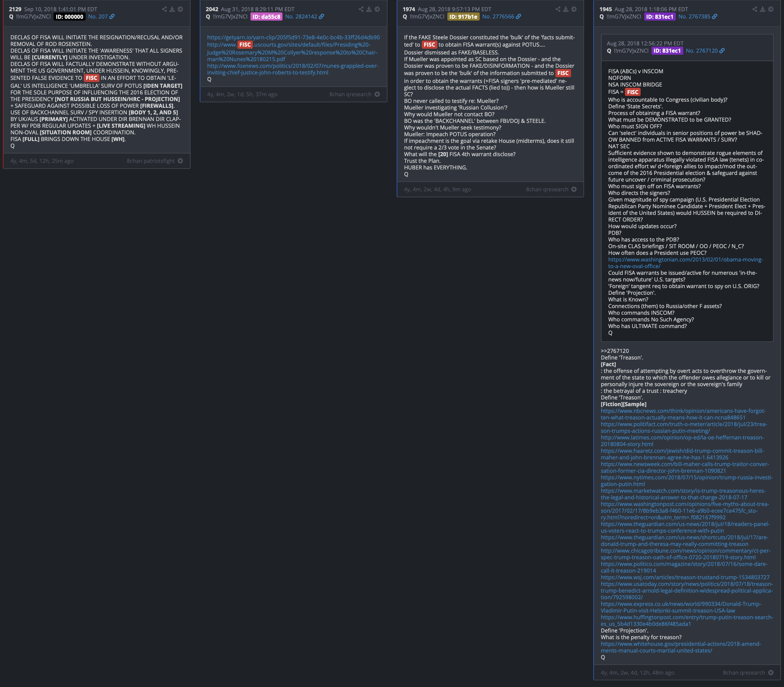
Task: Open washingtonian.com Obama new Oval Office link
Action: coord(685,263)
